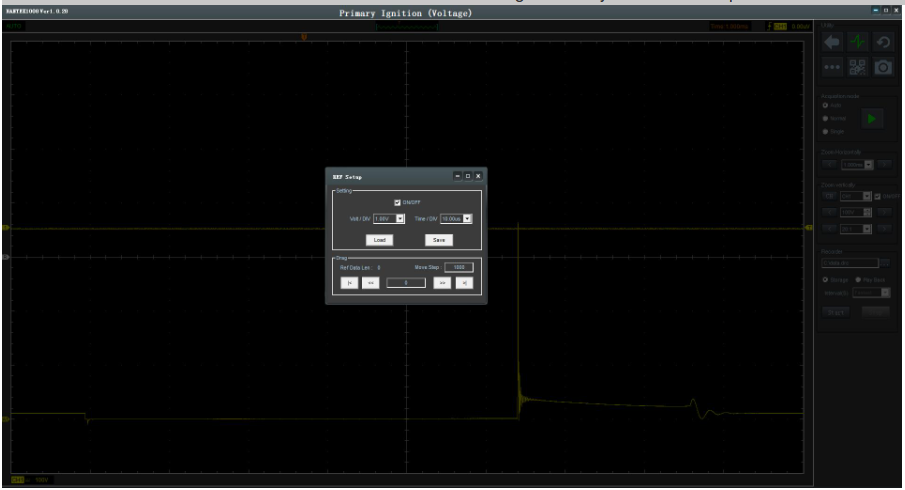Toggle the channel ON/OFF checkbox under Zoom vertically
This screenshot has height=490, width=905.
877,197
